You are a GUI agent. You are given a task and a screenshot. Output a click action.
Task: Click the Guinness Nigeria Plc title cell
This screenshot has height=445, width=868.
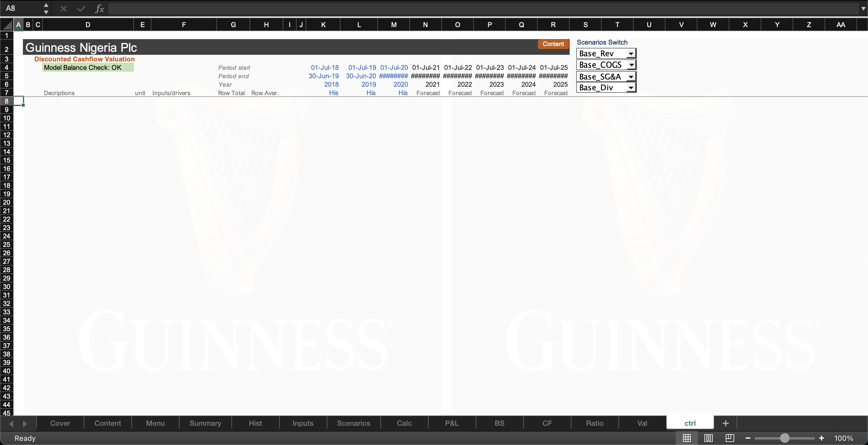click(81, 48)
